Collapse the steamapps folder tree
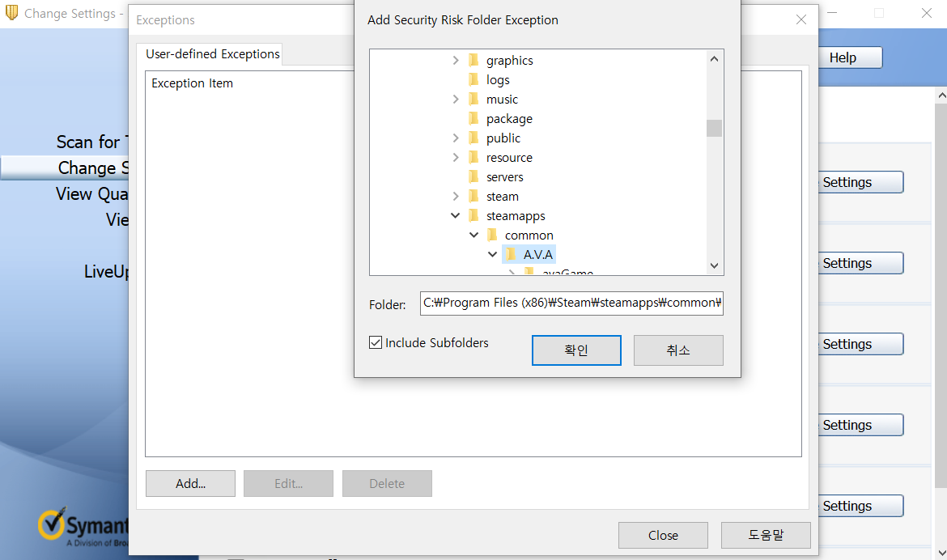The width and height of the screenshot is (947, 560). coord(456,216)
